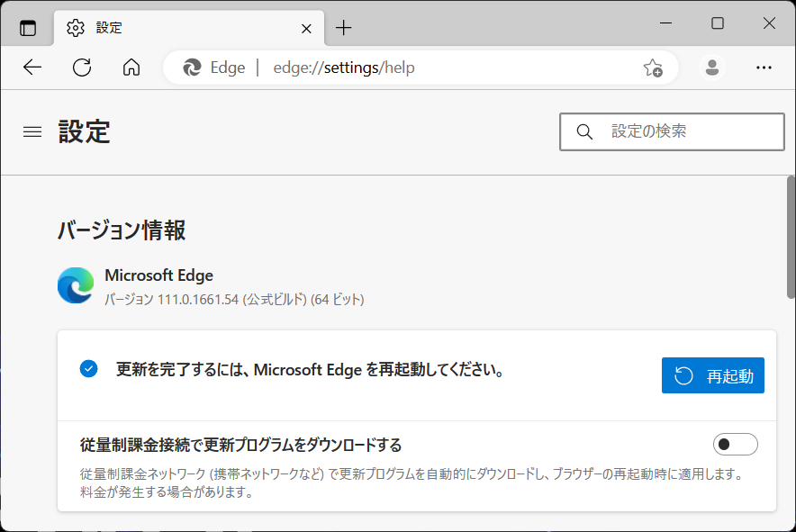Go back with the back arrow

click(x=32, y=67)
